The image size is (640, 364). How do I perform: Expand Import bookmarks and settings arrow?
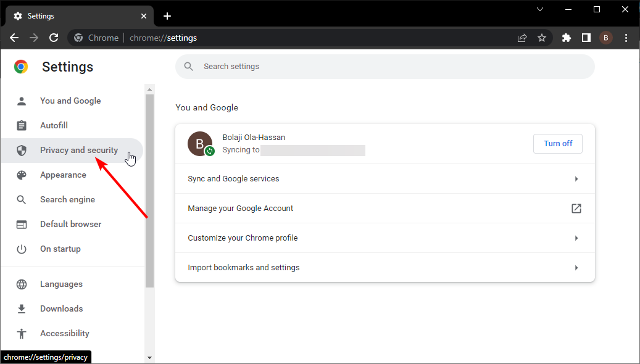(x=576, y=268)
